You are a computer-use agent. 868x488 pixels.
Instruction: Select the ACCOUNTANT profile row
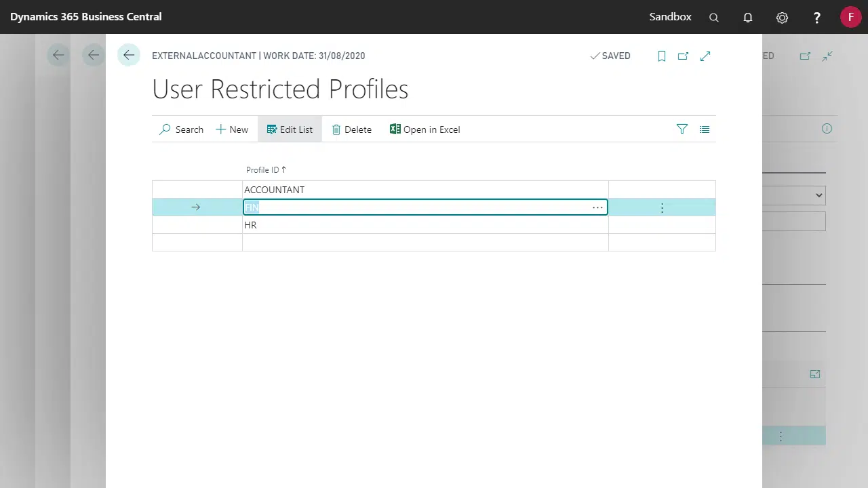pos(275,190)
